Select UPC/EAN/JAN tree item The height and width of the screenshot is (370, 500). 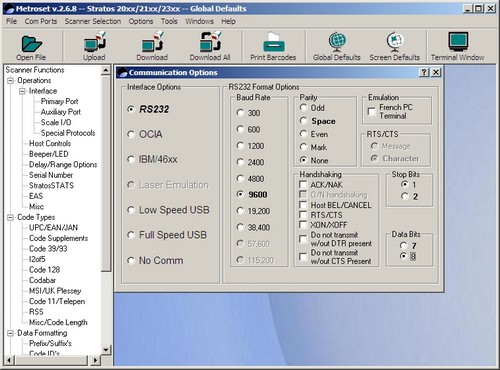[53, 228]
